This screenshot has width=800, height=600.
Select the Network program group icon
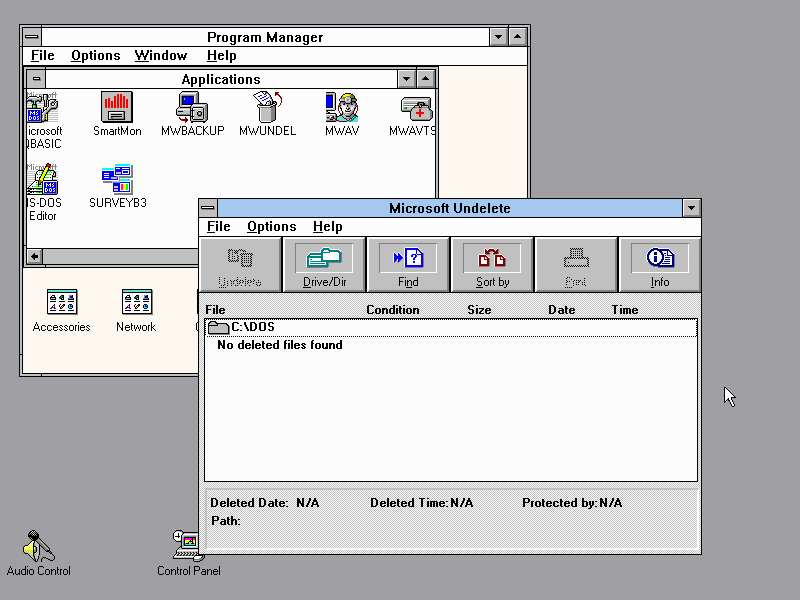point(136,303)
